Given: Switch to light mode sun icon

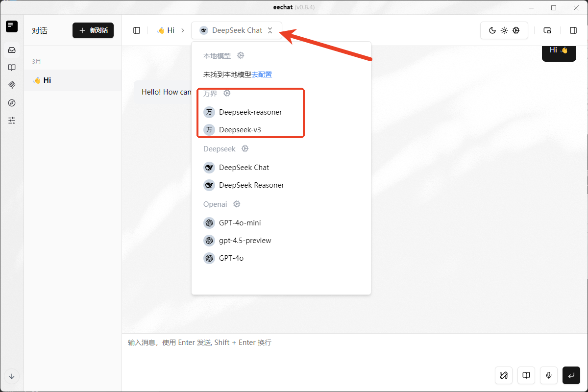Looking at the screenshot, I should (x=504, y=30).
